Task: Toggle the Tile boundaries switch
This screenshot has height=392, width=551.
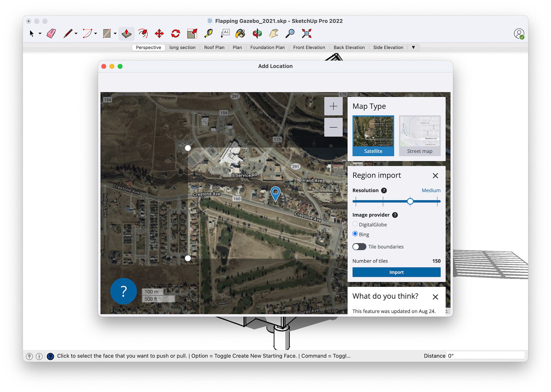Action: click(359, 247)
